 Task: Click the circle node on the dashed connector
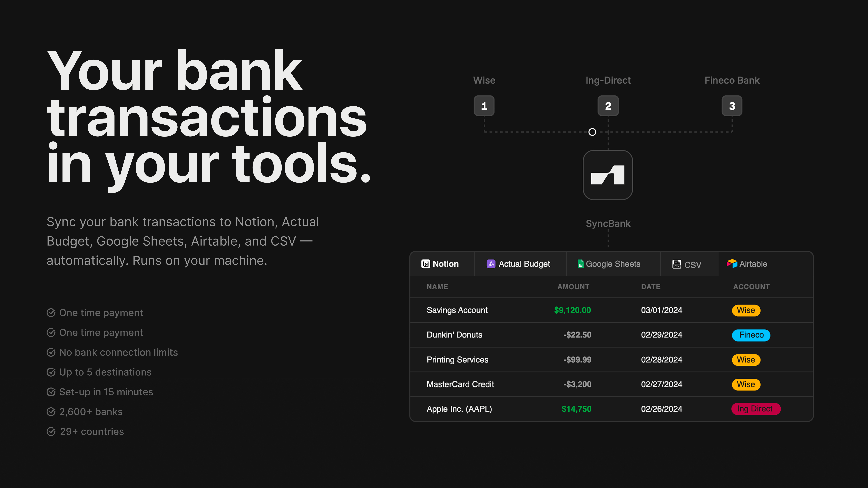coord(592,132)
